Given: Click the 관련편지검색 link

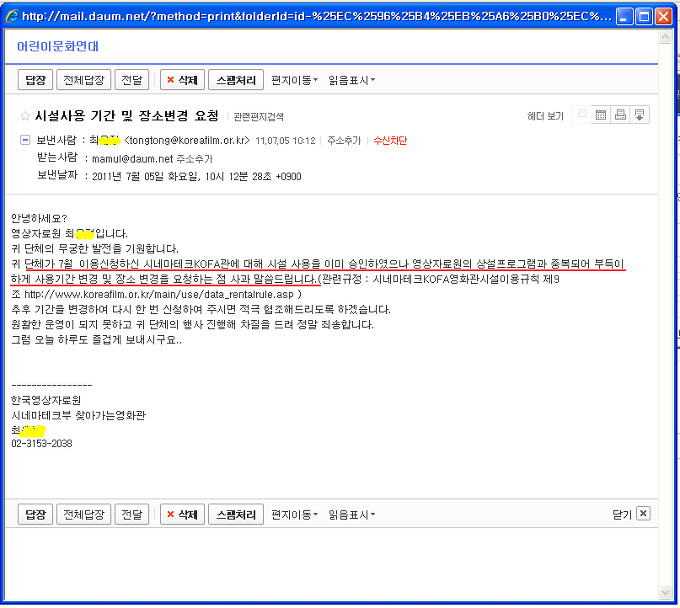Looking at the screenshot, I should point(258,117).
